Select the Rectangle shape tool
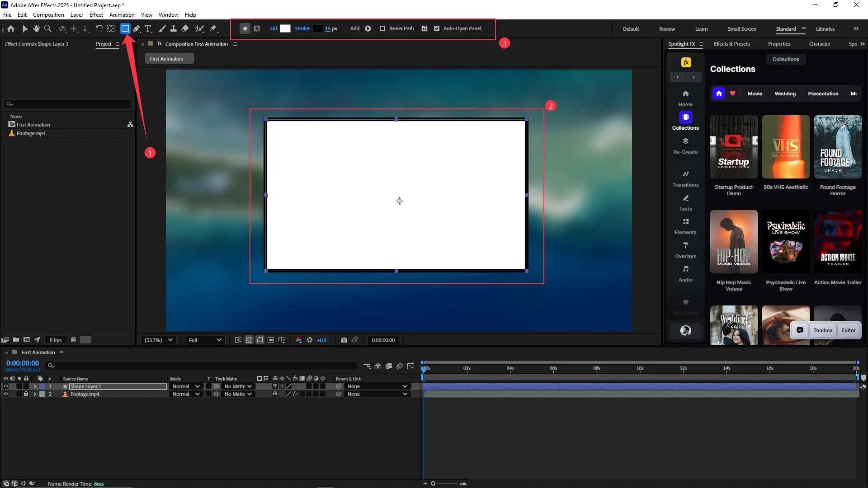This screenshot has width=868, height=488. [x=125, y=28]
